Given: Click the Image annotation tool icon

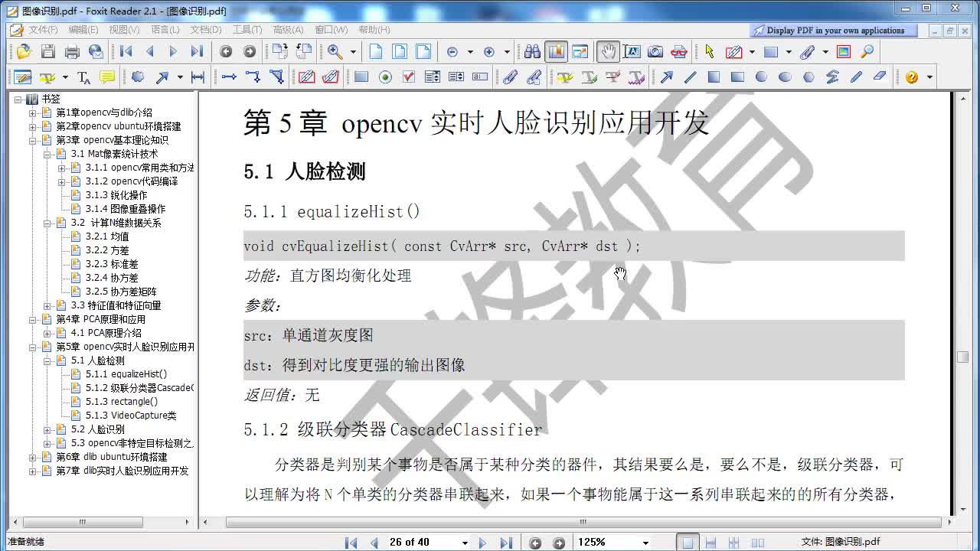Looking at the screenshot, I should point(844,52).
